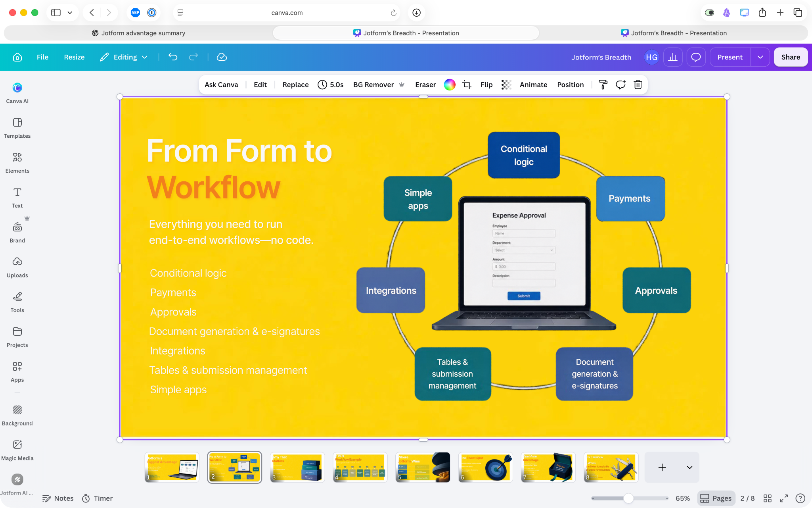Viewport: 812px width, 508px height.
Task: Reload the page in Safari
Action: pos(393,13)
